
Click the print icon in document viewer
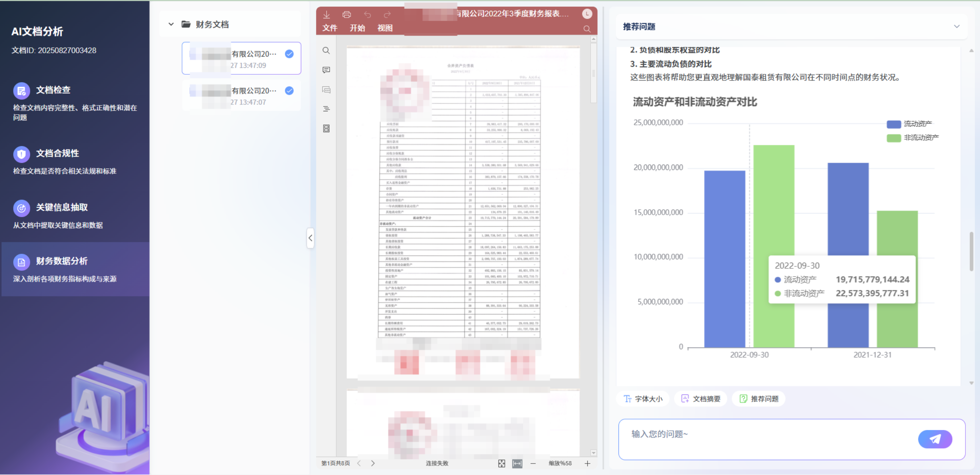(x=346, y=15)
